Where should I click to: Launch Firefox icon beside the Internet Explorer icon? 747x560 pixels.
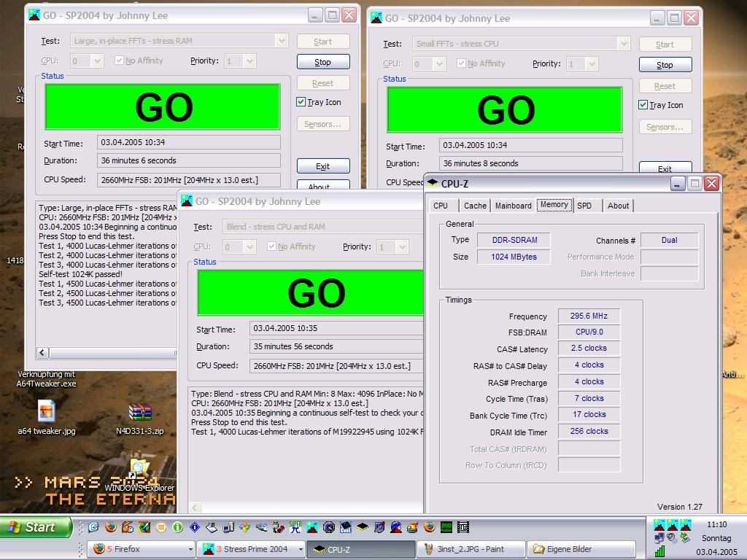111,526
